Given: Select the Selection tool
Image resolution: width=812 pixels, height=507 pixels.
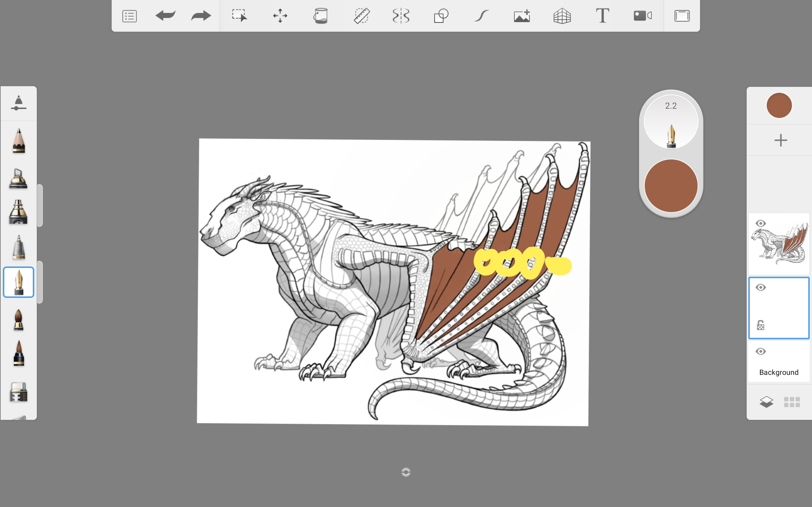Looking at the screenshot, I should 239,16.
